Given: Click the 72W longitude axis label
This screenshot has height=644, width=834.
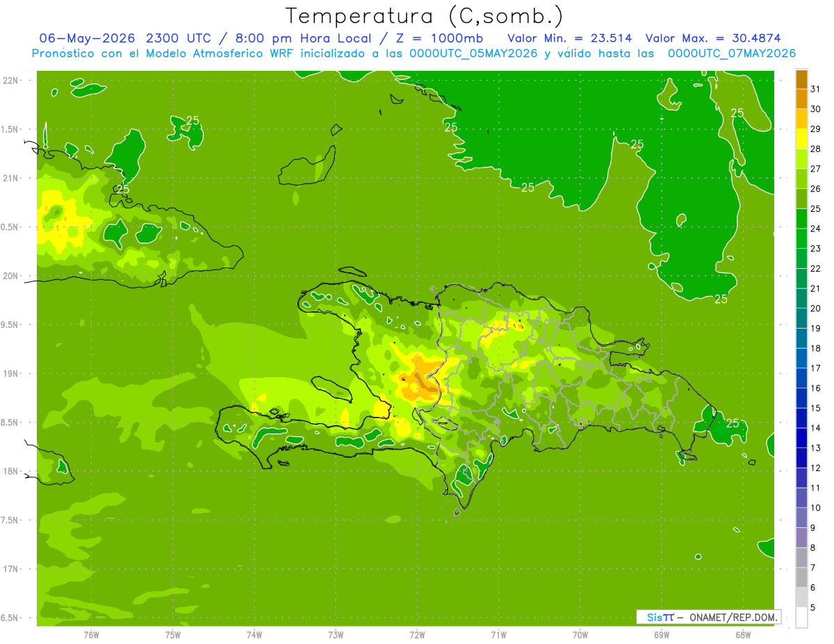Looking at the screenshot, I should 417,634.
